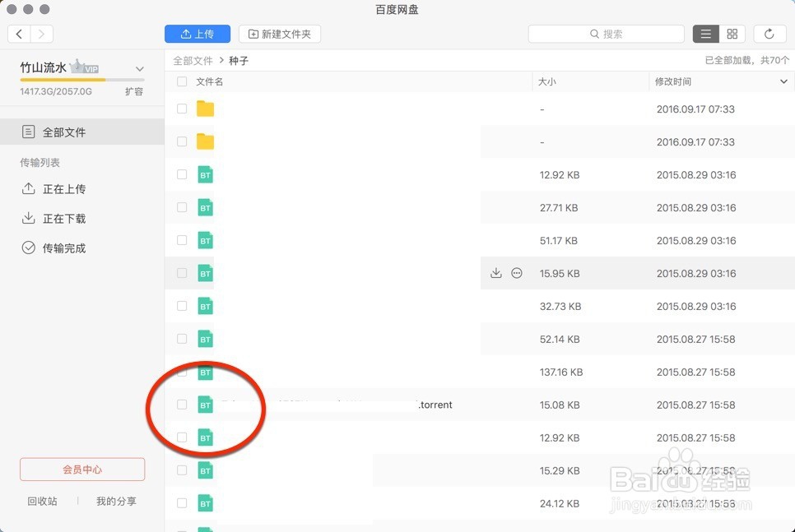
Task: Expand the account menu under 竹山流水
Action: coord(138,69)
